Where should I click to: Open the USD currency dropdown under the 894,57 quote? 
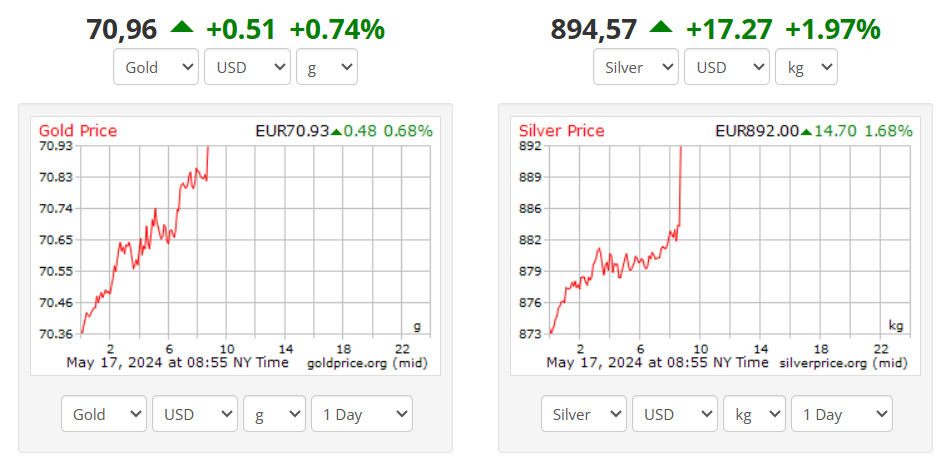tap(727, 68)
